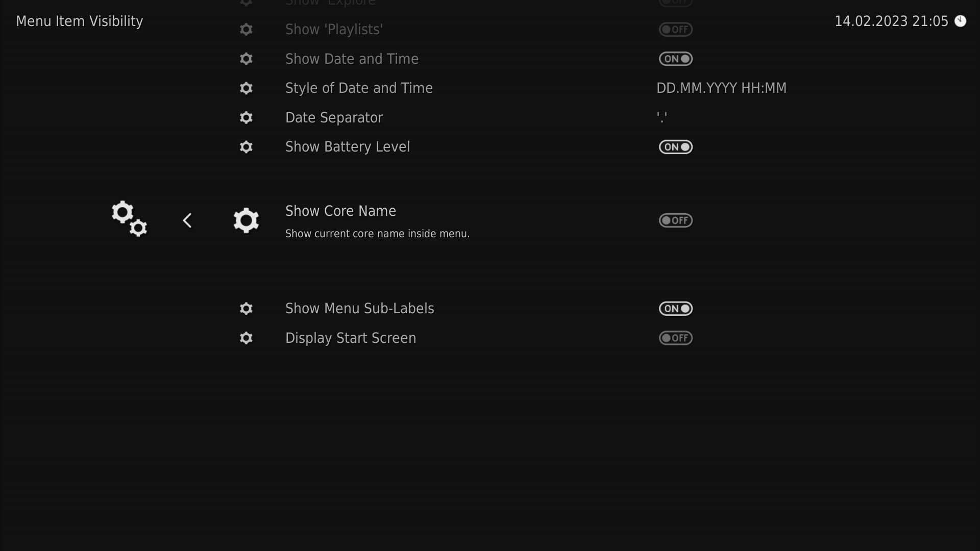This screenshot has width=980, height=551.
Task: Click the Display Start Screen entry
Action: (350, 338)
